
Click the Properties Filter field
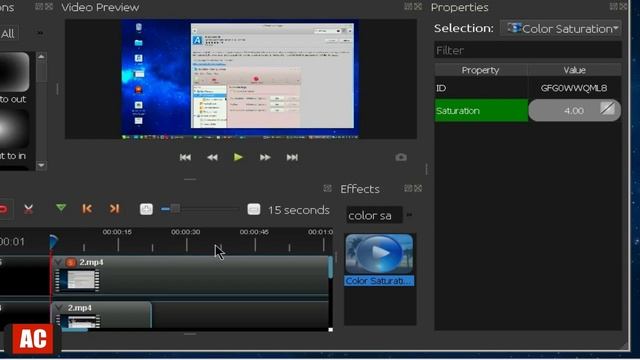528,50
